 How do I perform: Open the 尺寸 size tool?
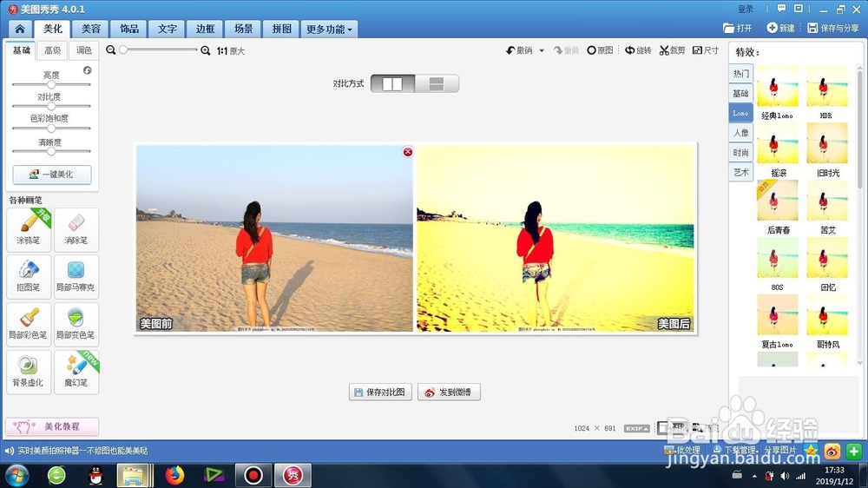tap(706, 50)
